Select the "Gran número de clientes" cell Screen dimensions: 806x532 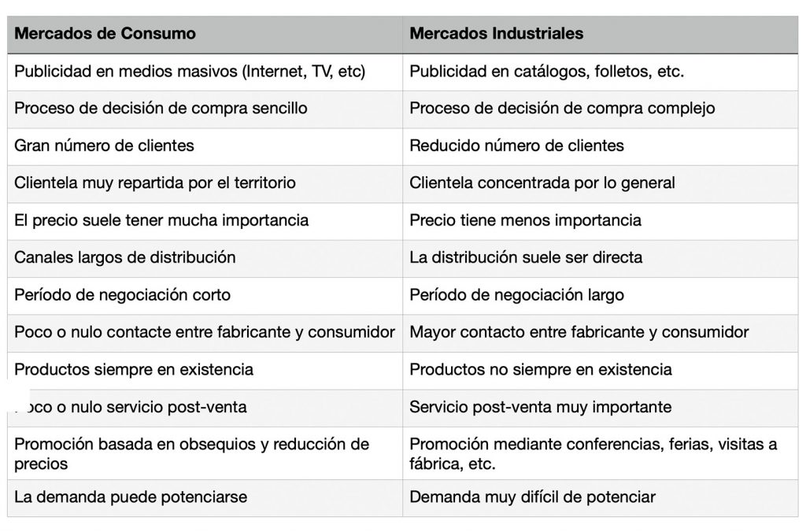(104, 146)
